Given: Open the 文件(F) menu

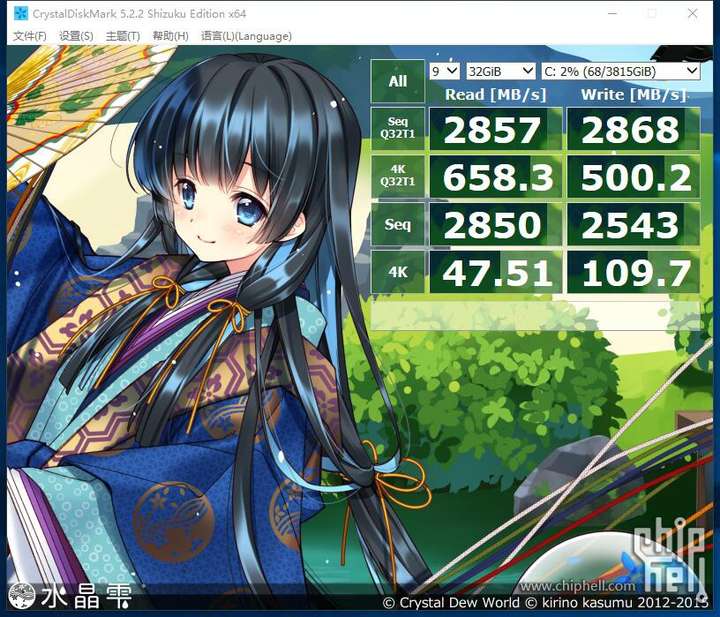Looking at the screenshot, I should pyautogui.click(x=29, y=36).
